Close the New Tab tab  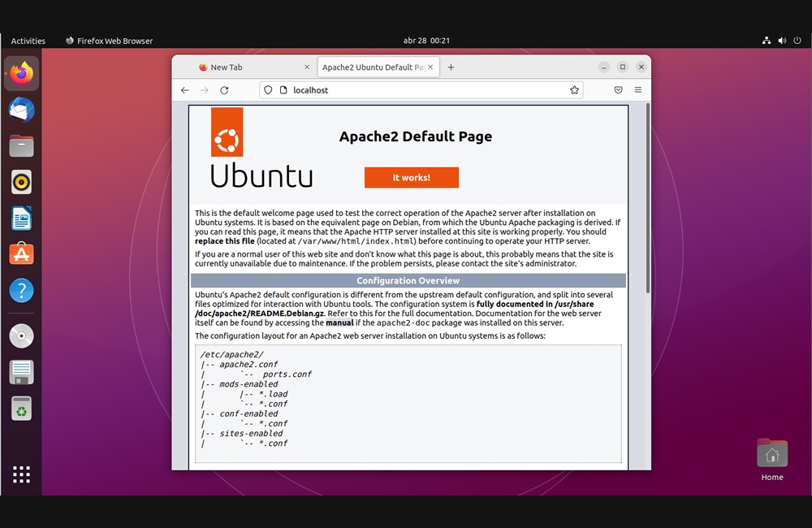pos(307,67)
